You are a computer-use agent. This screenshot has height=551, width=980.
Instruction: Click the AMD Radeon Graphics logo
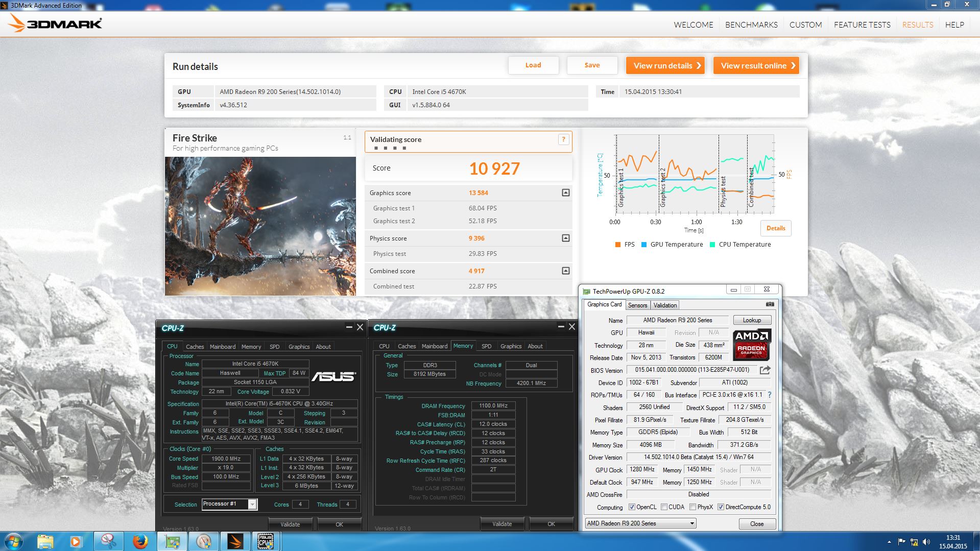(752, 345)
